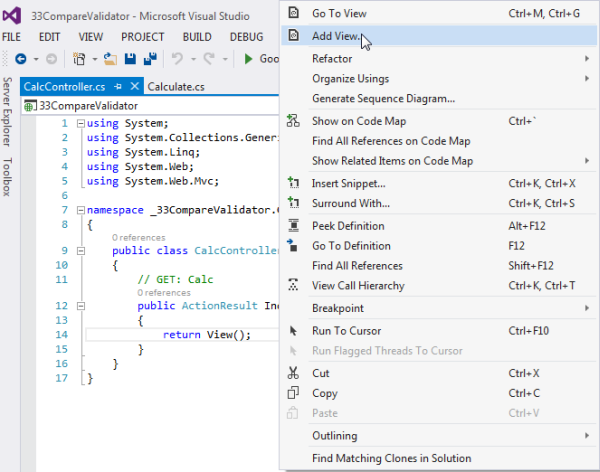
Task: Click the Undo arrow icon
Action: [x=177, y=59]
